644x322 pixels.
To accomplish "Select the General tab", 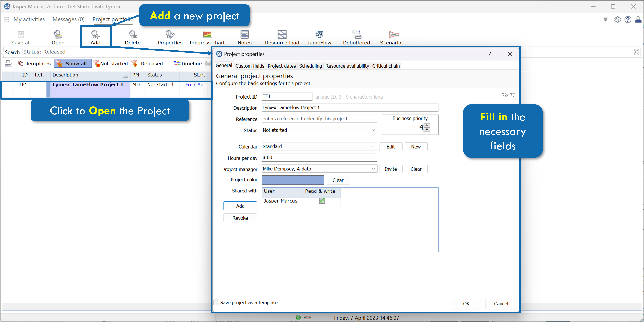I will (224, 65).
